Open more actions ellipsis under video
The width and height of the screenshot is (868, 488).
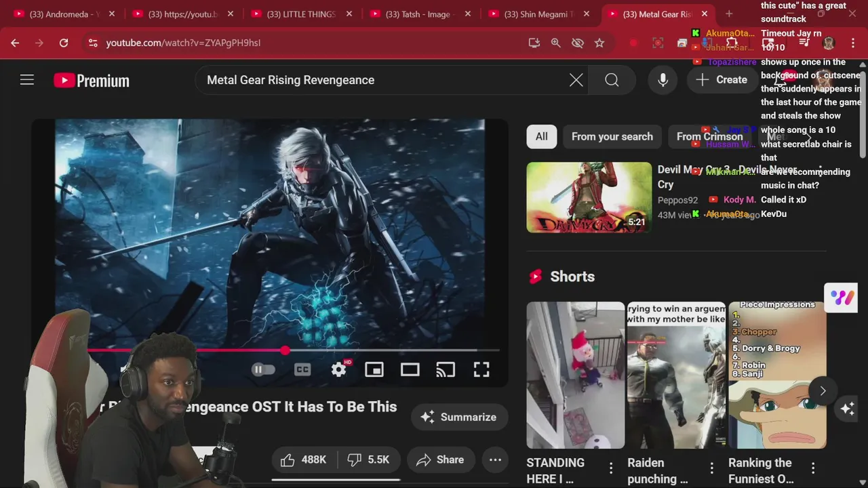click(x=496, y=460)
